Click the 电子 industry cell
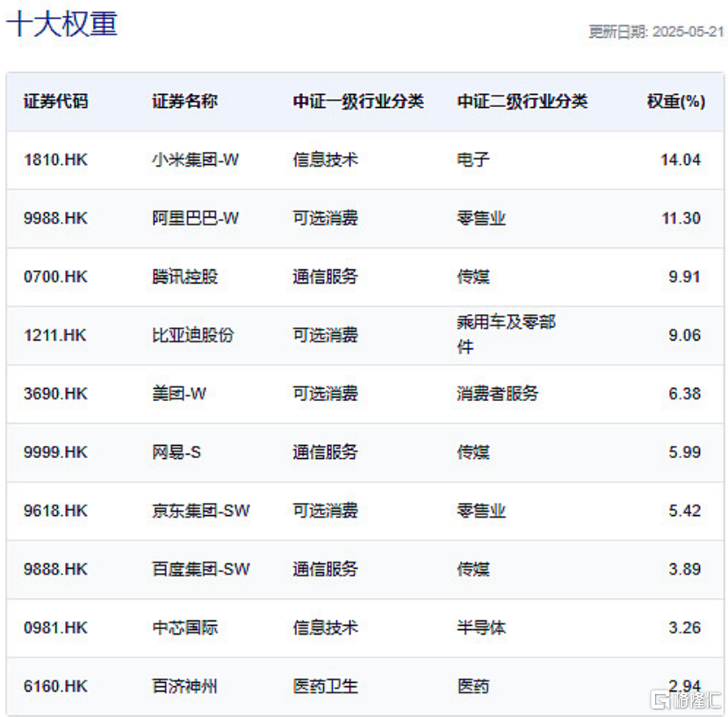 coord(473,160)
